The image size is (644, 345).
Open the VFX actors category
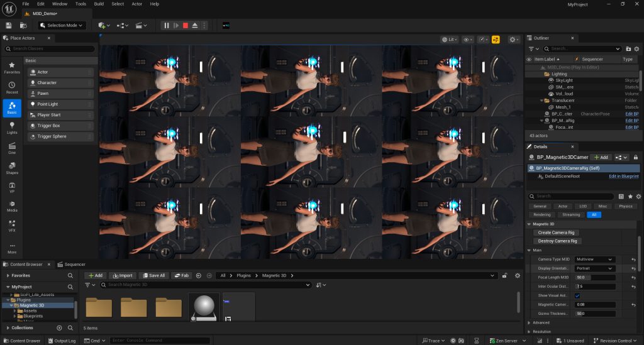[x=12, y=225]
